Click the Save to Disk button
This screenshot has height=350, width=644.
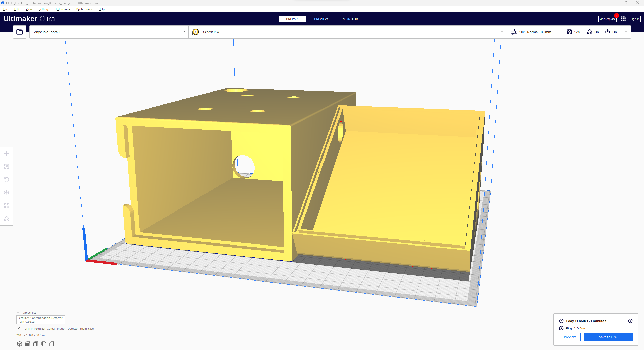pyautogui.click(x=605, y=337)
